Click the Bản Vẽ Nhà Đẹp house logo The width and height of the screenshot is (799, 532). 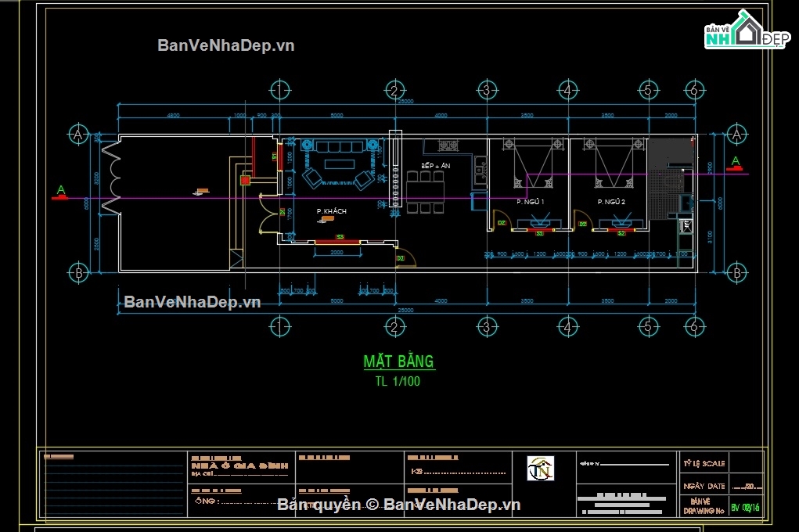click(x=747, y=30)
